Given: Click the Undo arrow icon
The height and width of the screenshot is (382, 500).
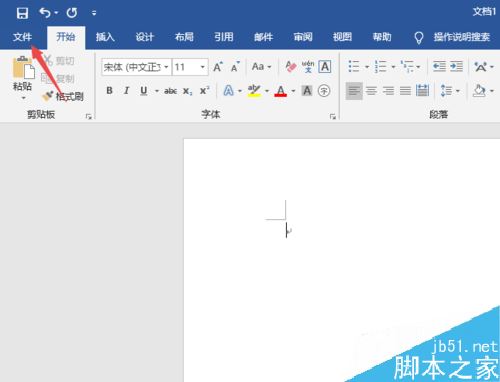Looking at the screenshot, I should 45,13.
